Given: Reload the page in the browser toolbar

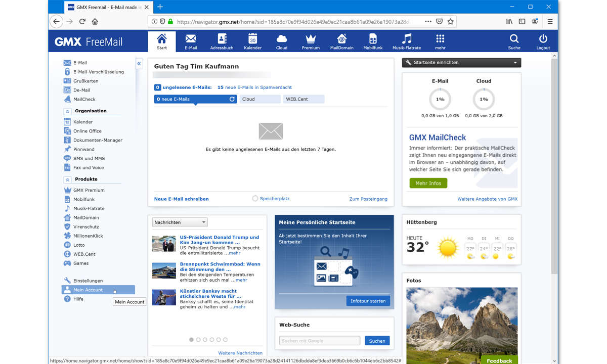Looking at the screenshot, I should tap(82, 22).
